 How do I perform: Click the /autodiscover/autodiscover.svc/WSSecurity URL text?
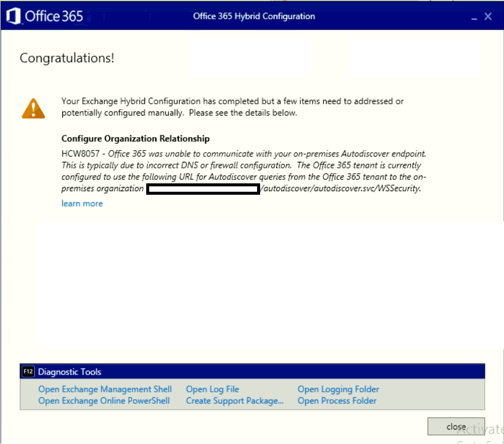(x=342, y=188)
